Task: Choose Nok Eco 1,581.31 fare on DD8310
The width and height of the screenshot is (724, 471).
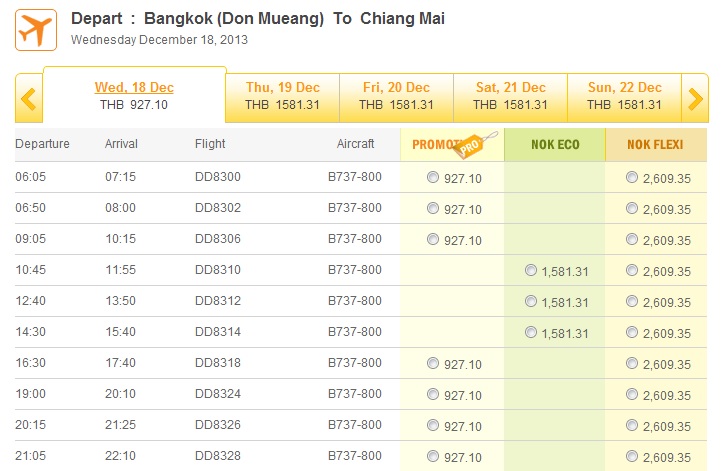Action: click(x=531, y=270)
